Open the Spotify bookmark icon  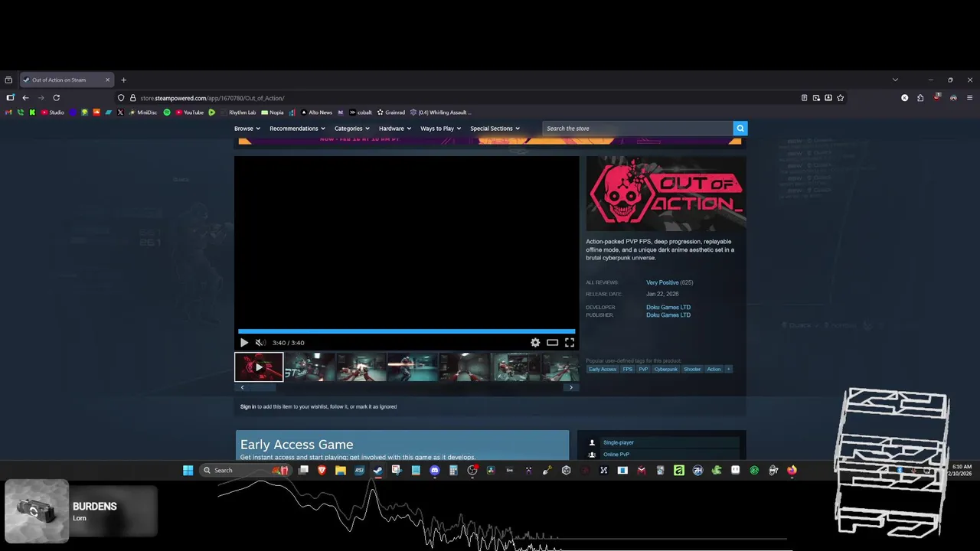pos(167,112)
